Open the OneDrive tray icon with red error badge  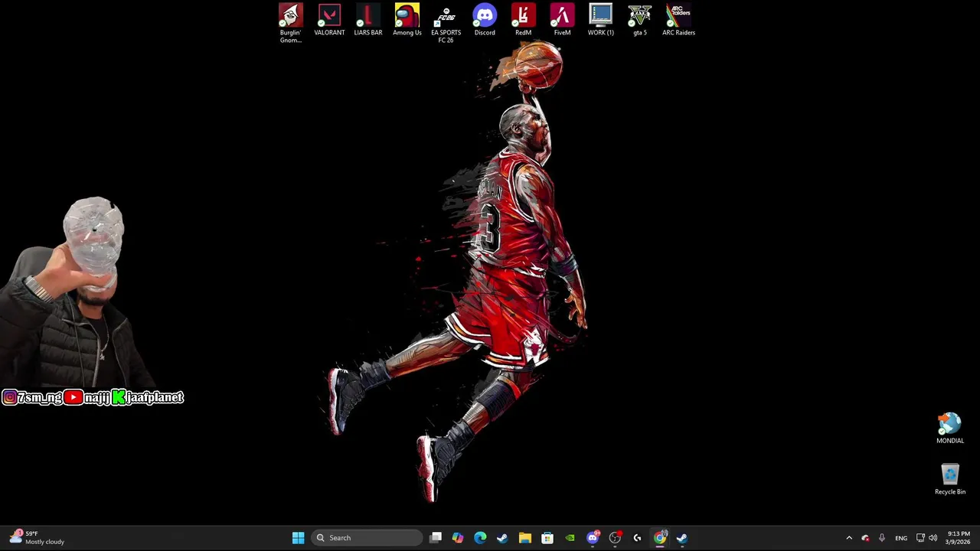tap(865, 538)
